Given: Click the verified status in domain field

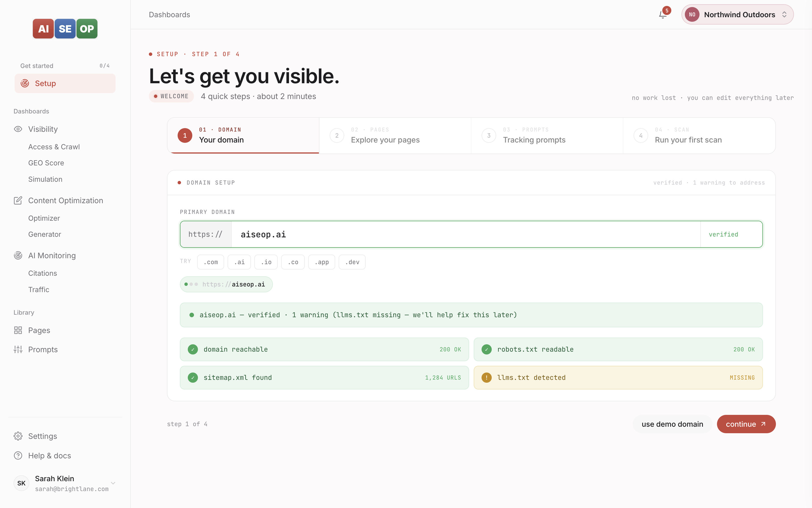Looking at the screenshot, I should coord(723,234).
